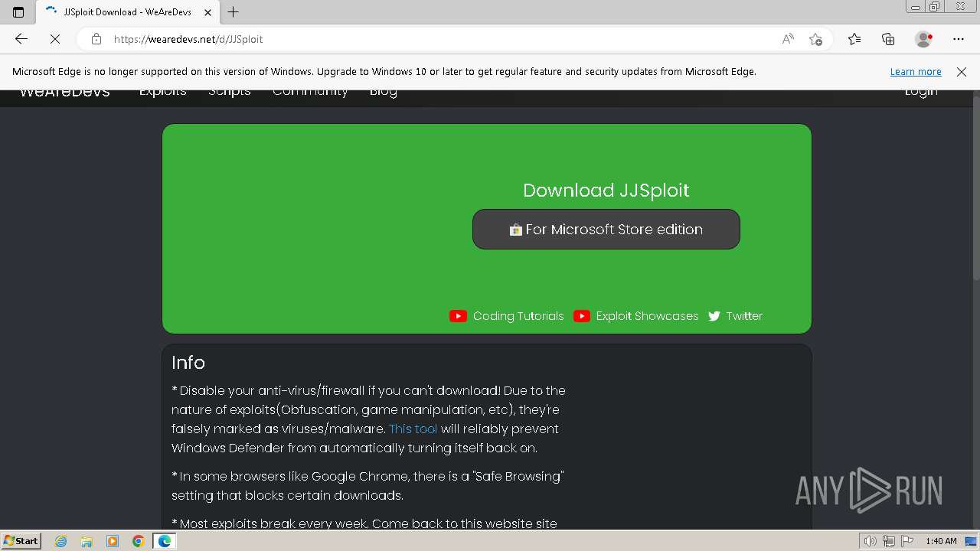This screenshot has height=551, width=980.
Task: Click the address bar URL
Action: (188, 39)
